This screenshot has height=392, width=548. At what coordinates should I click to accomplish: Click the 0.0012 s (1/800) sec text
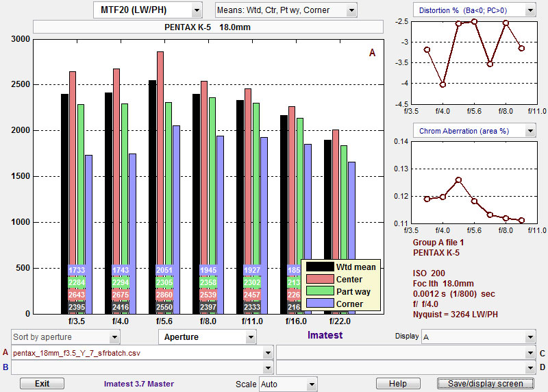point(453,294)
